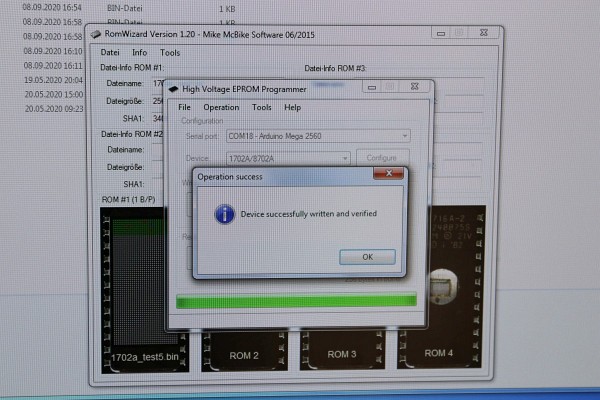Open the File menu in EPROM Programmer
The height and width of the screenshot is (400, 600).
[x=184, y=107]
